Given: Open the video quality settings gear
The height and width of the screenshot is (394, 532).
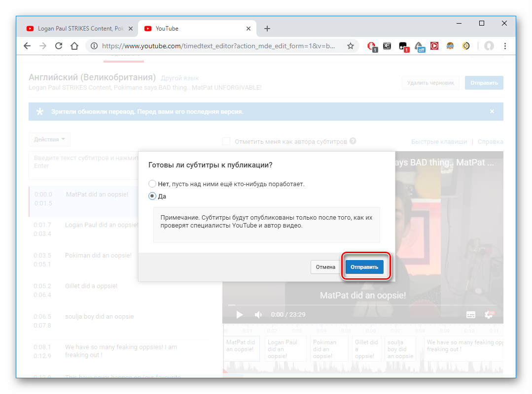Looking at the screenshot, I should point(489,315).
